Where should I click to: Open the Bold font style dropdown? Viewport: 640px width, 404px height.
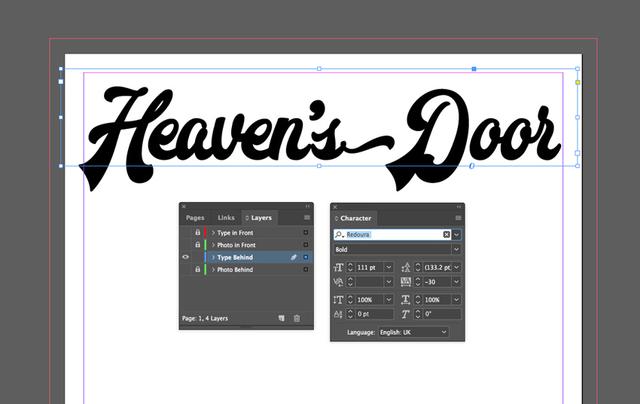pos(456,249)
